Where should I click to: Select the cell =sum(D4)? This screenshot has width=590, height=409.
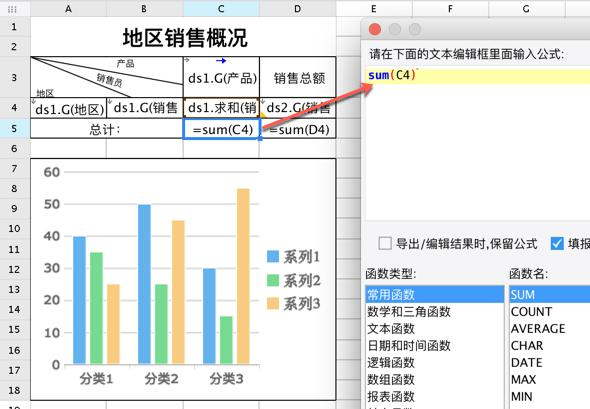point(298,129)
